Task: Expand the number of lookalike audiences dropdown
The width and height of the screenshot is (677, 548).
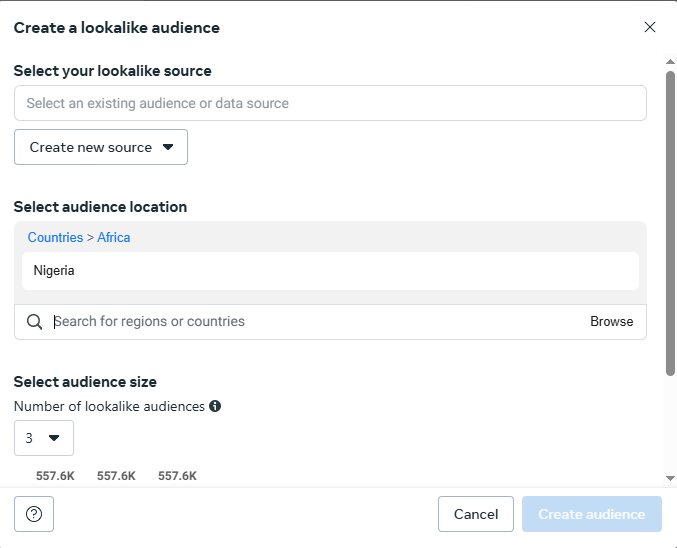Action: 44,438
